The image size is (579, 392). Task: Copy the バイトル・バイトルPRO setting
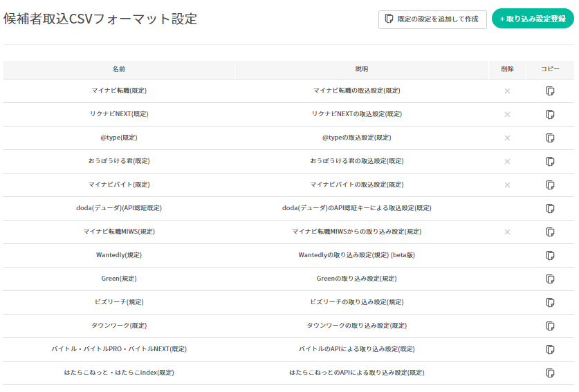(x=550, y=350)
